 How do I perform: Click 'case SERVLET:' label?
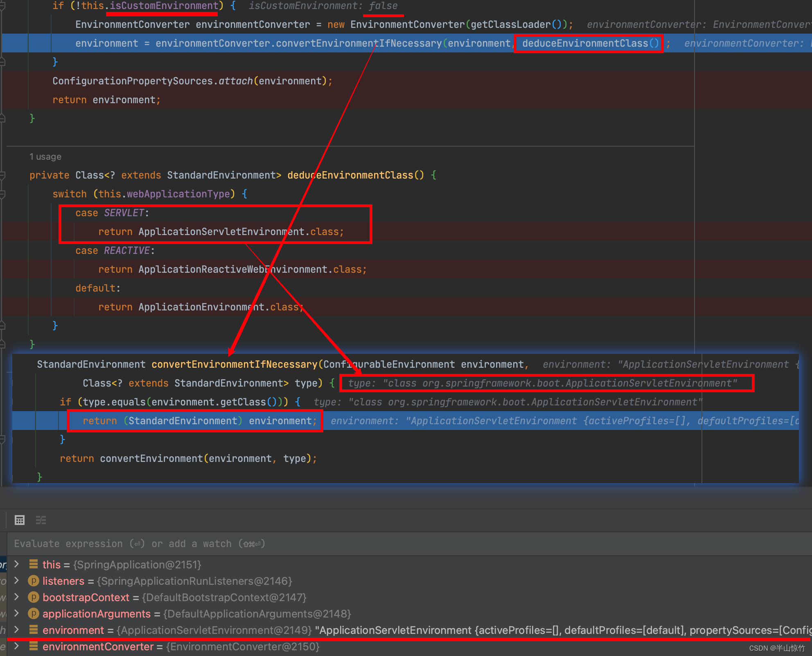pyautogui.click(x=112, y=213)
